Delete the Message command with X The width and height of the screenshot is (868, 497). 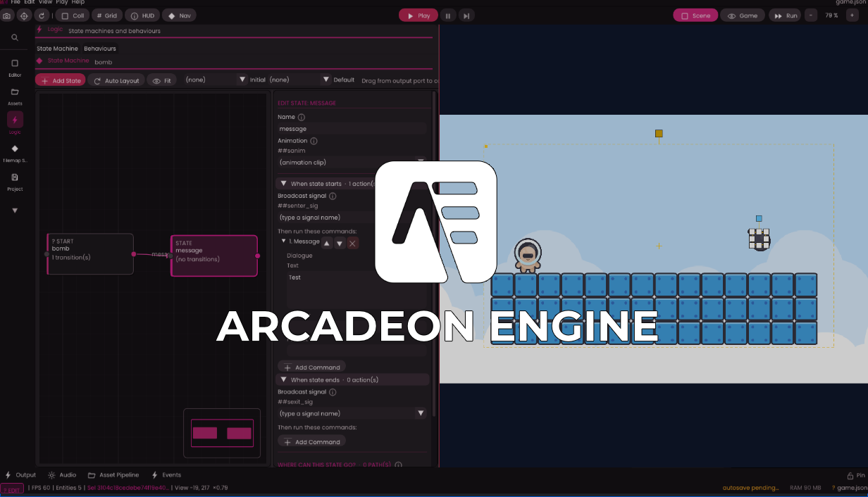pos(352,243)
